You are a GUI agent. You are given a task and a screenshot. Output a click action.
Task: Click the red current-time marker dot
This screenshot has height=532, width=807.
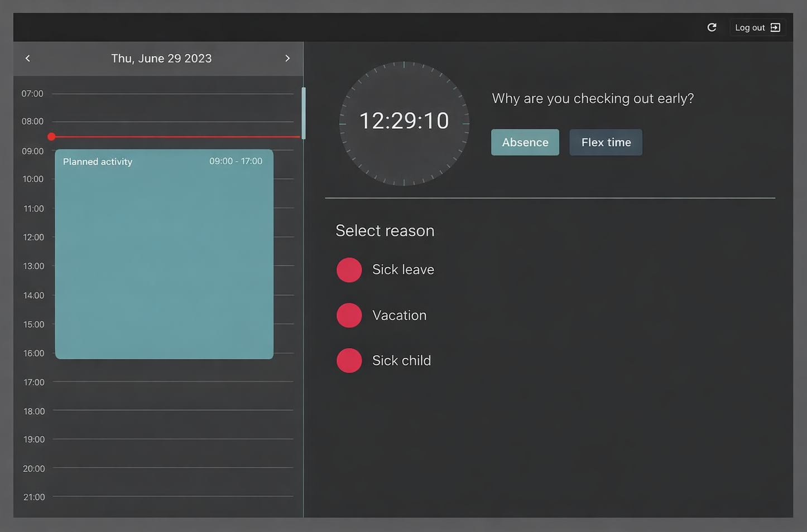[x=51, y=137]
